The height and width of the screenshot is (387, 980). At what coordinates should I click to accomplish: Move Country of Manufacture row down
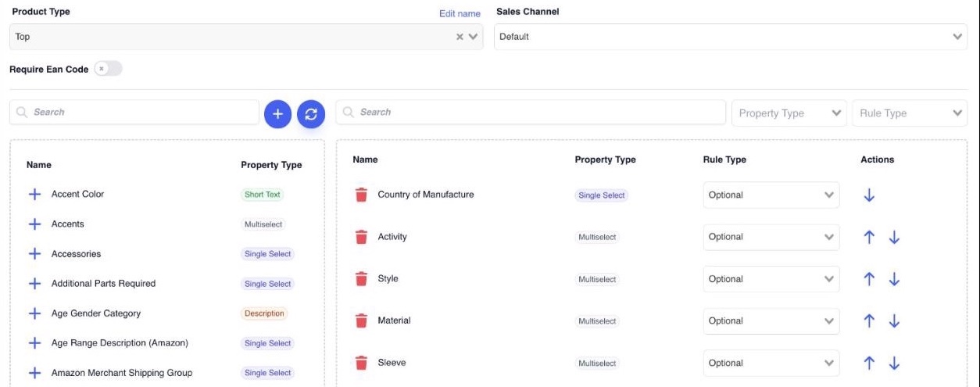[x=869, y=195]
